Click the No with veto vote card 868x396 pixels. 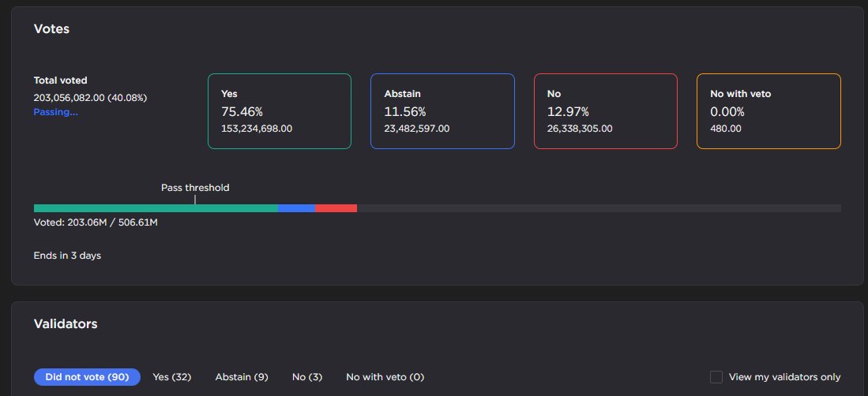[x=769, y=111]
